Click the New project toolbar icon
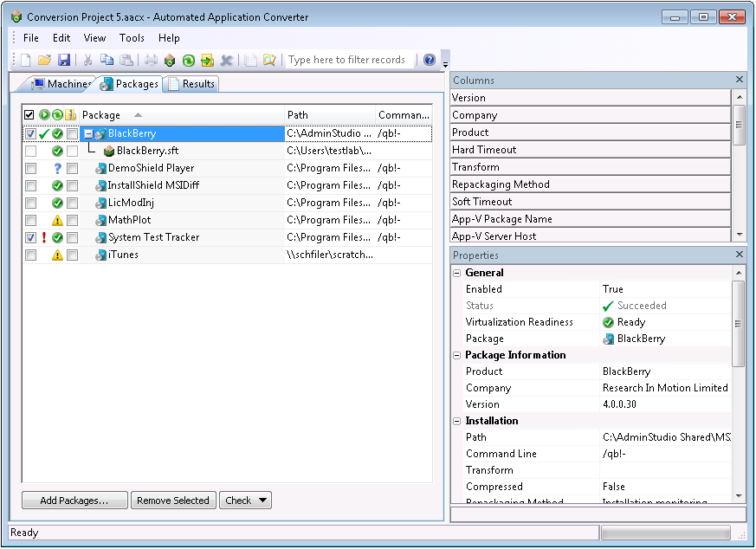The width and height of the screenshot is (756, 549). [x=25, y=60]
